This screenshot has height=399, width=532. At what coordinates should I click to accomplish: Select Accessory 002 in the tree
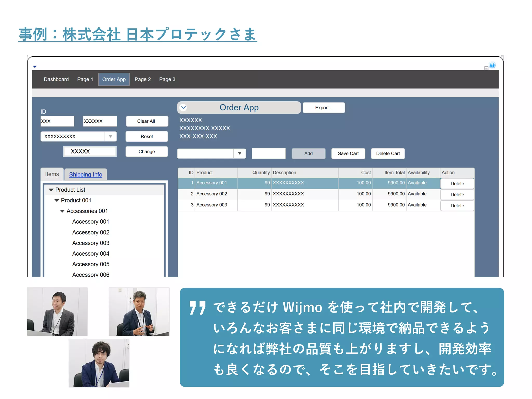(91, 232)
